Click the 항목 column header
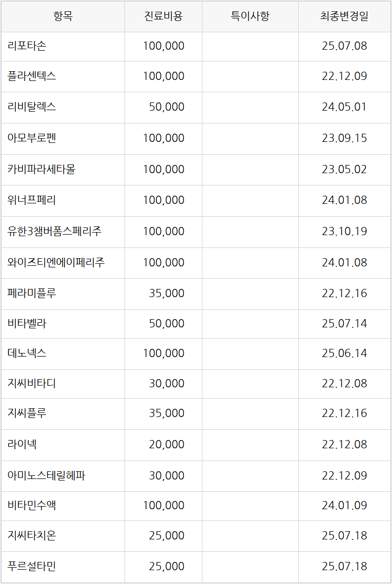The image size is (392, 584). (x=63, y=16)
